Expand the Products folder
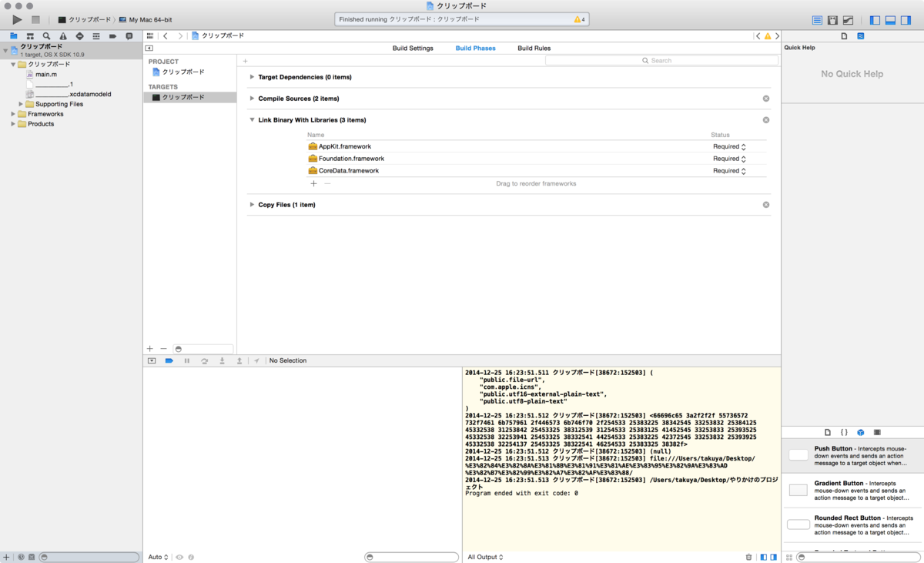Image resolution: width=924 pixels, height=563 pixels. (x=13, y=124)
